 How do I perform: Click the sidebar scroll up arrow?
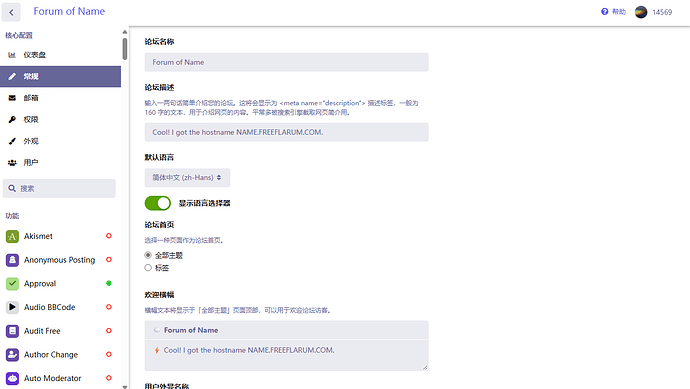tap(125, 32)
